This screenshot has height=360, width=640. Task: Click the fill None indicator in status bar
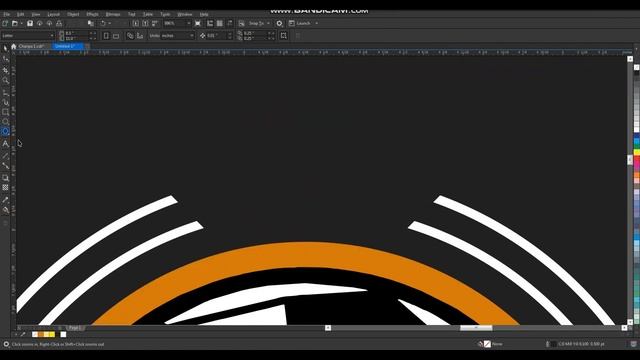[491, 344]
